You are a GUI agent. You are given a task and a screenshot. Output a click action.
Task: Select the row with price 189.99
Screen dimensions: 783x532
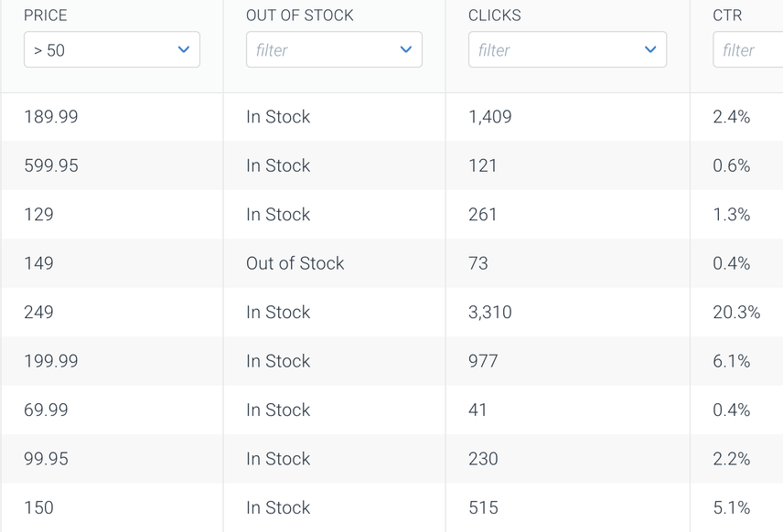(51, 117)
